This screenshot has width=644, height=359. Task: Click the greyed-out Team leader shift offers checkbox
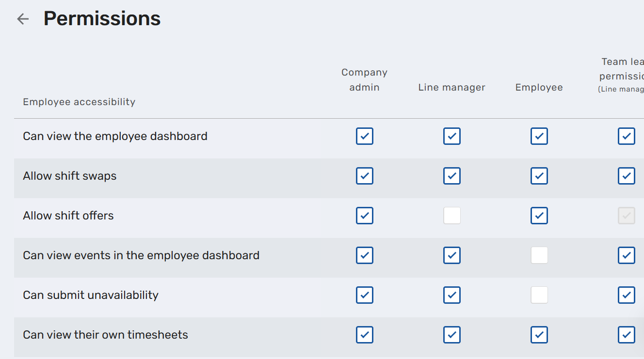[x=626, y=216]
